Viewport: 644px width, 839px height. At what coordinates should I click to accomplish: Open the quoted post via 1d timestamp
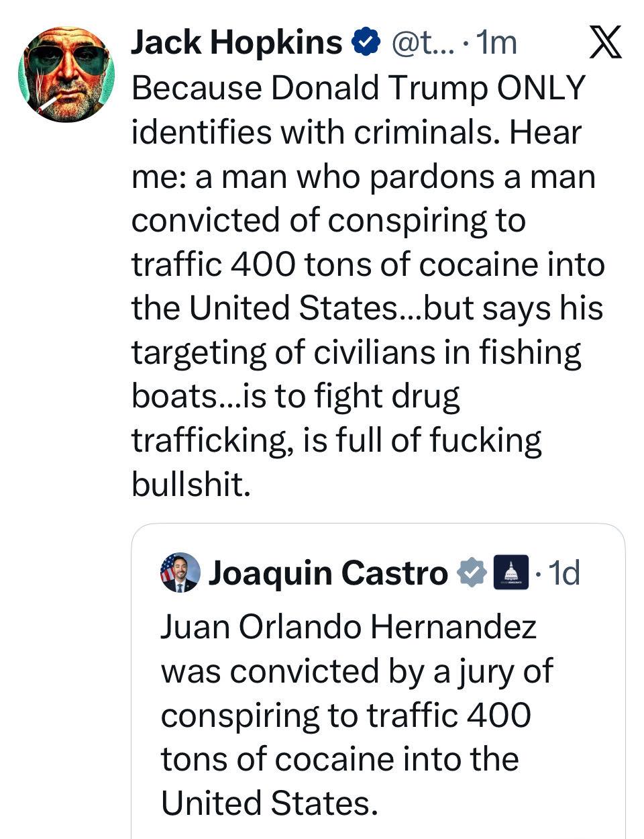click(x=563, y=573)
